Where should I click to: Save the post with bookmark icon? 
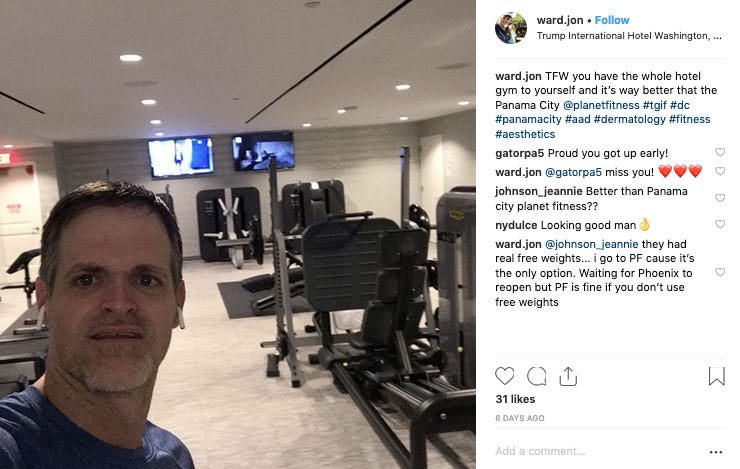click(x=716, y=376)
